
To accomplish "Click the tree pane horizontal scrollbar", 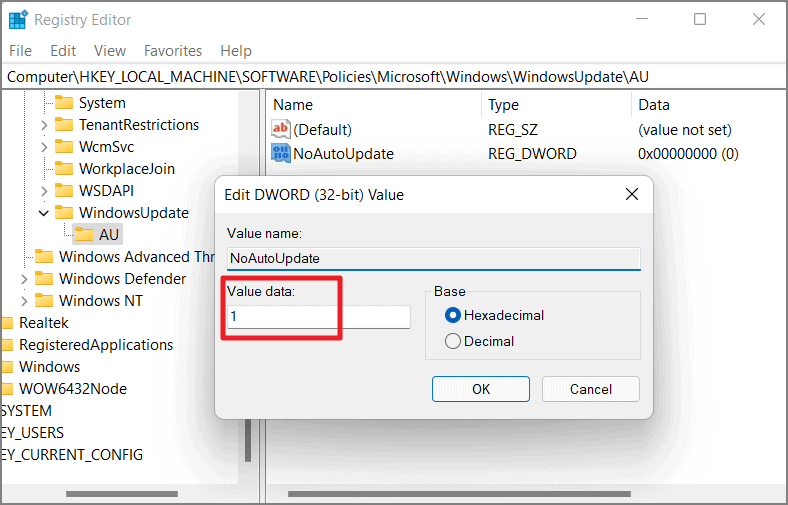I will tap(122, 494).
